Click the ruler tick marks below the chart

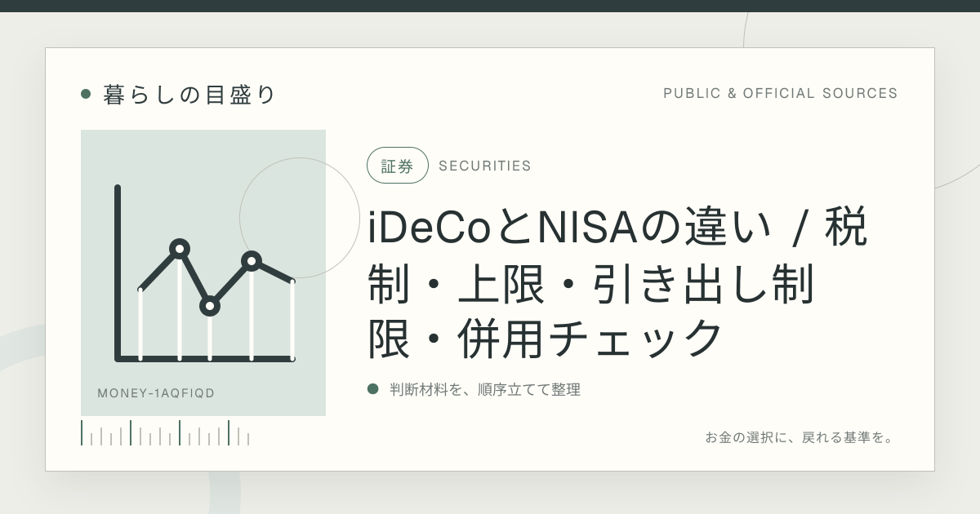[x=165, y=433]
